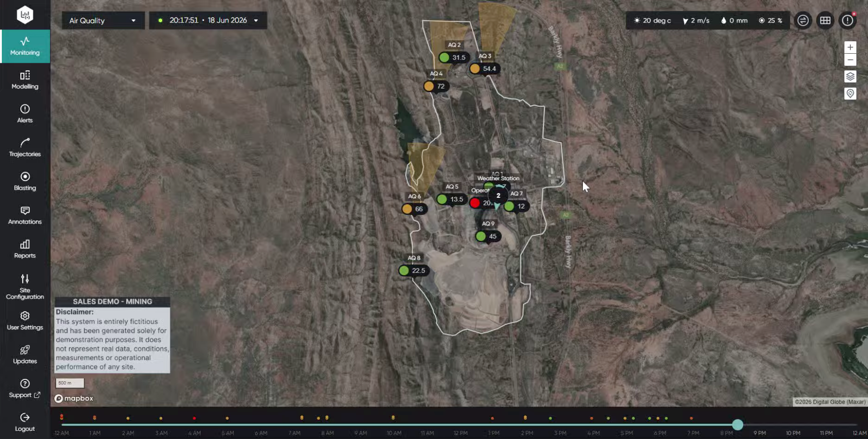Log out using the Logout item
This screenshot has height=439, width=868.
tap(25, 422)
